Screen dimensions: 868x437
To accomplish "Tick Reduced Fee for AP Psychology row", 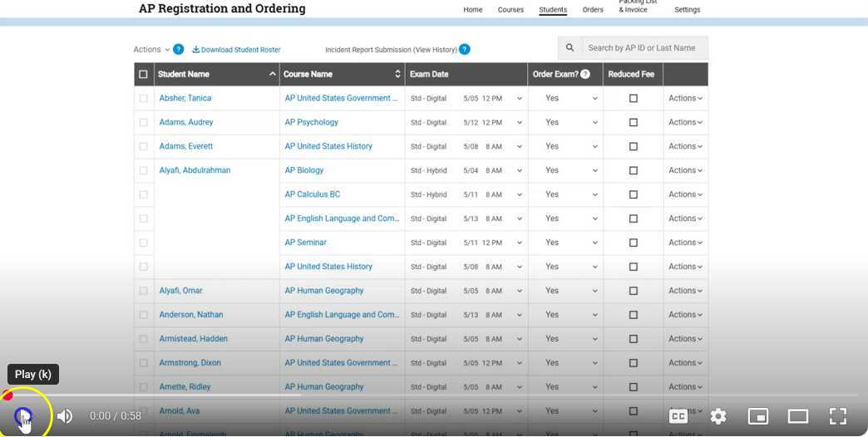I will tap(634, 122).
